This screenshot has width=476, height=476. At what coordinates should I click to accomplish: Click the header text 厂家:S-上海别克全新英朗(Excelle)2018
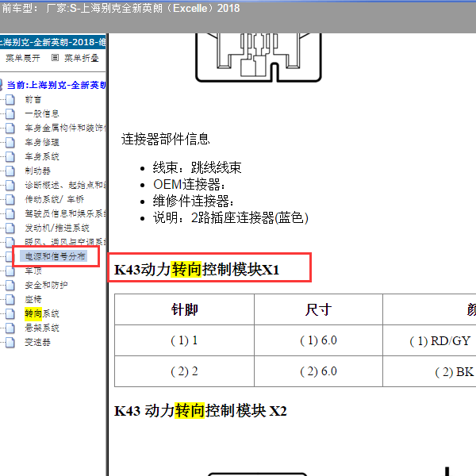tap(143, 8)
